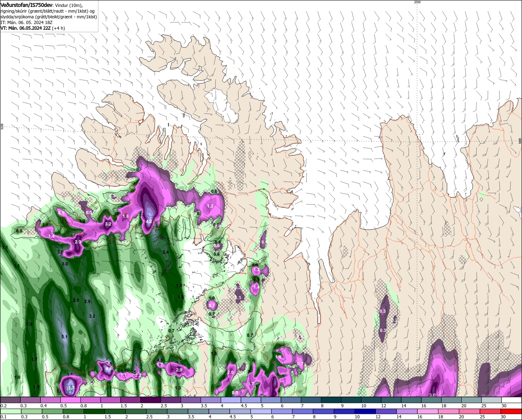Click the lightest green 0.1 rain scale swatch

click(x=11, y=411)
